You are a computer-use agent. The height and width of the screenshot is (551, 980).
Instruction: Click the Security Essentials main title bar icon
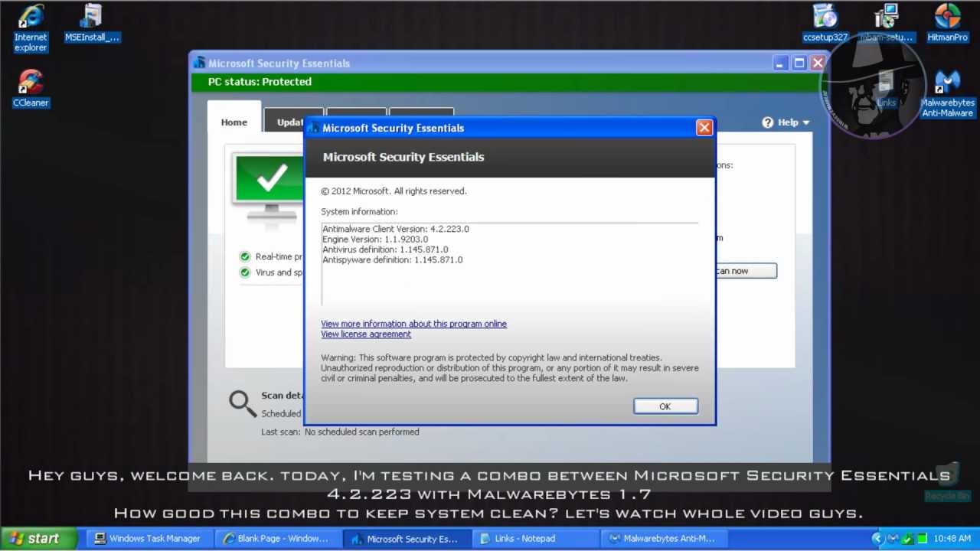point(200,64)
